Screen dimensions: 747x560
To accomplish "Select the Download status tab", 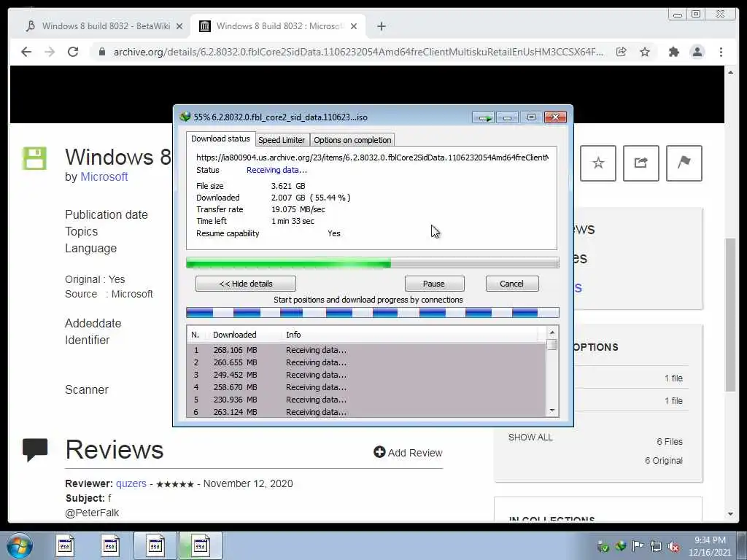I will pyautogui.click(x=220, y=139).
